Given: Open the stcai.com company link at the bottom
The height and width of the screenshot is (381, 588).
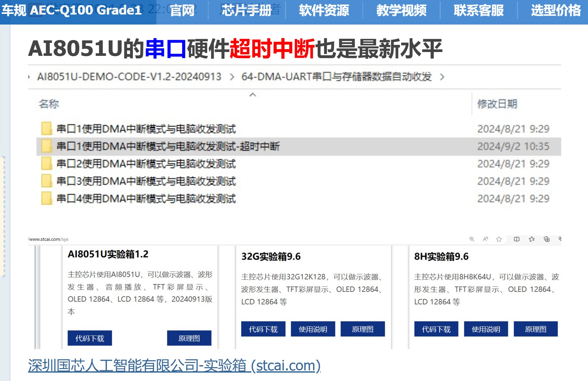Looking at the screenshot, I should tap(174, 366).
